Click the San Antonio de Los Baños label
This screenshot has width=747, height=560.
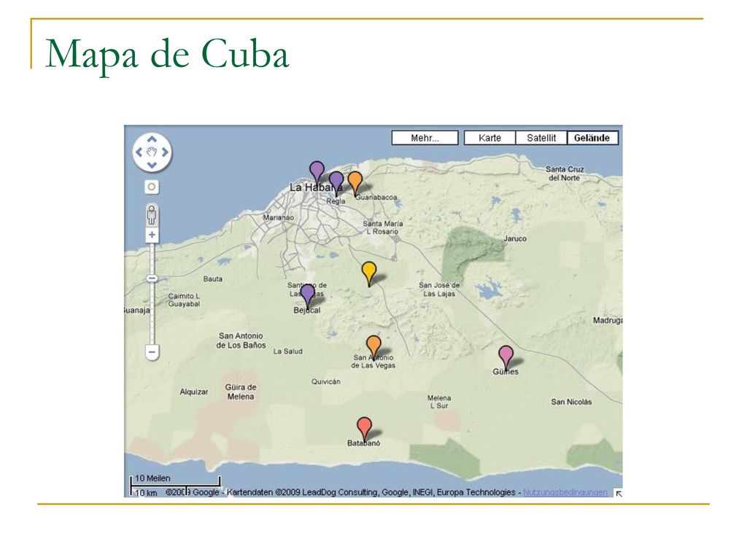click(241, 341)
